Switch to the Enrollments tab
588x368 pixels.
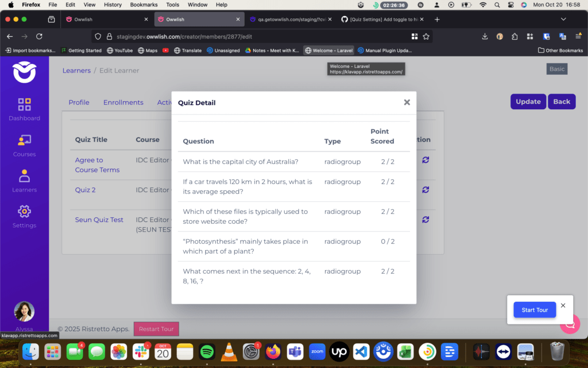click(x=123, y=102)
